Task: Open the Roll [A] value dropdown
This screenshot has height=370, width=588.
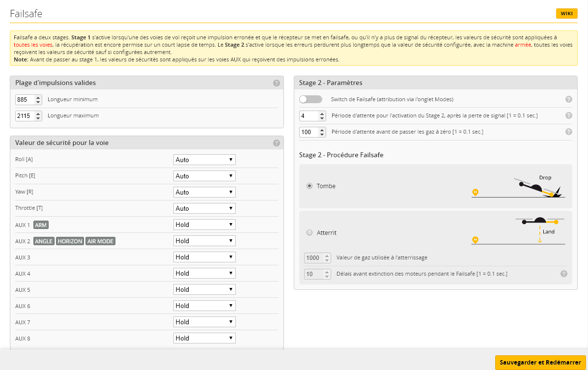Action: 204,160
